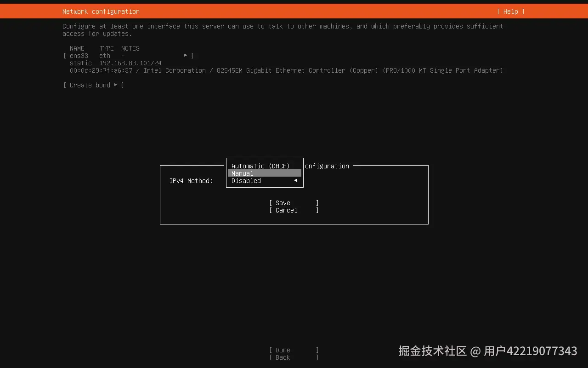Select Automatic (DHCP) from the dropdown
Viewport: 588px width, 368px height.
[x=260, y=166]
